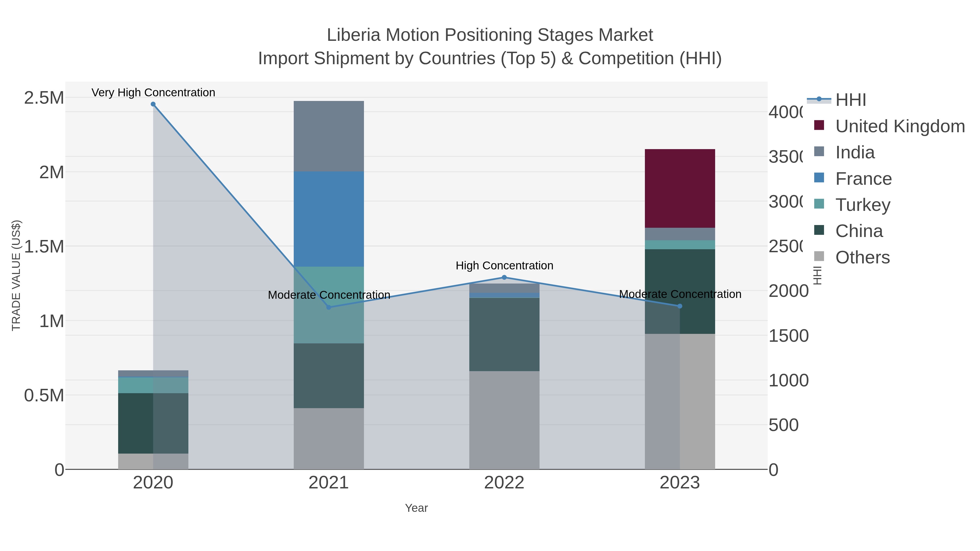Viewport: 980px width, 551px height.
Task: Click the 1500 HHI axis tick
Action: coord(789,336)
